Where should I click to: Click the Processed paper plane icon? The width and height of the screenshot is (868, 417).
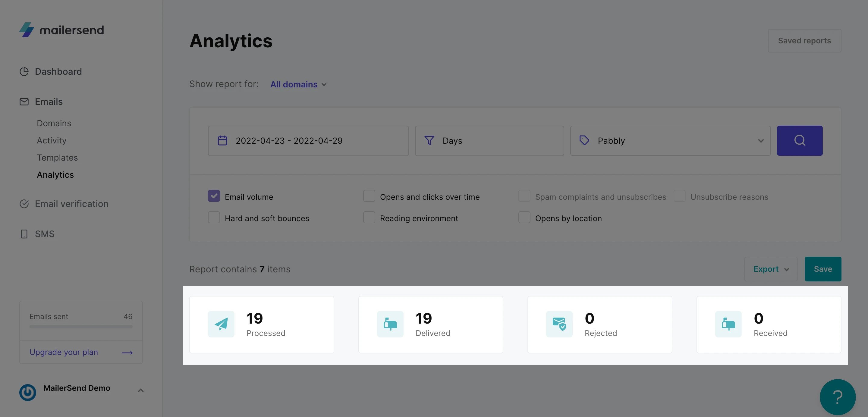221,324
